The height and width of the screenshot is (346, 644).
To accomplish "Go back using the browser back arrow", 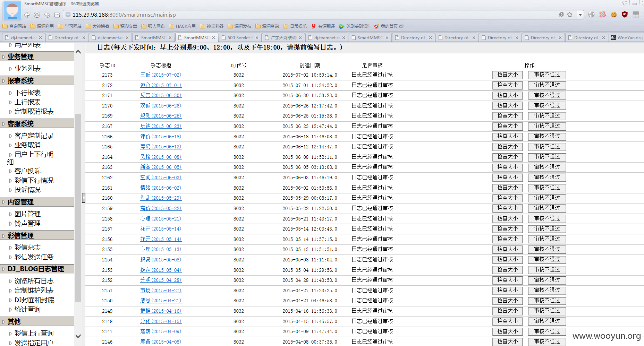I will (x=27, y=15).
